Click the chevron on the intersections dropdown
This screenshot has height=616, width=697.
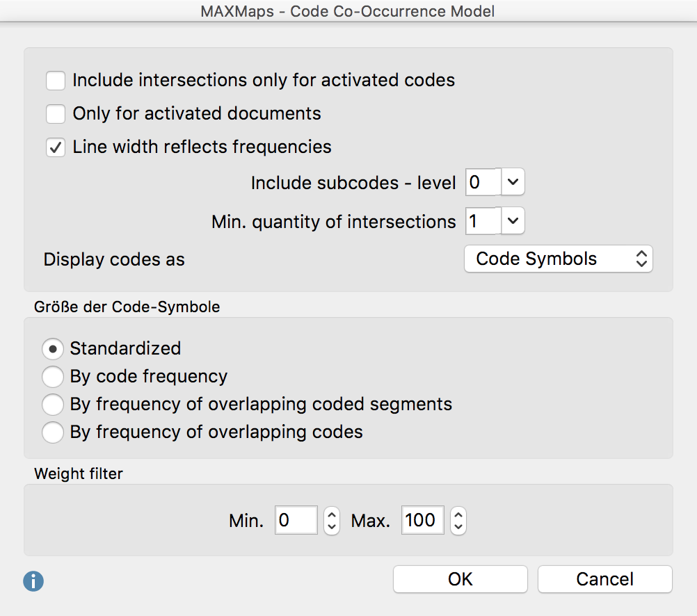(513, 221)
